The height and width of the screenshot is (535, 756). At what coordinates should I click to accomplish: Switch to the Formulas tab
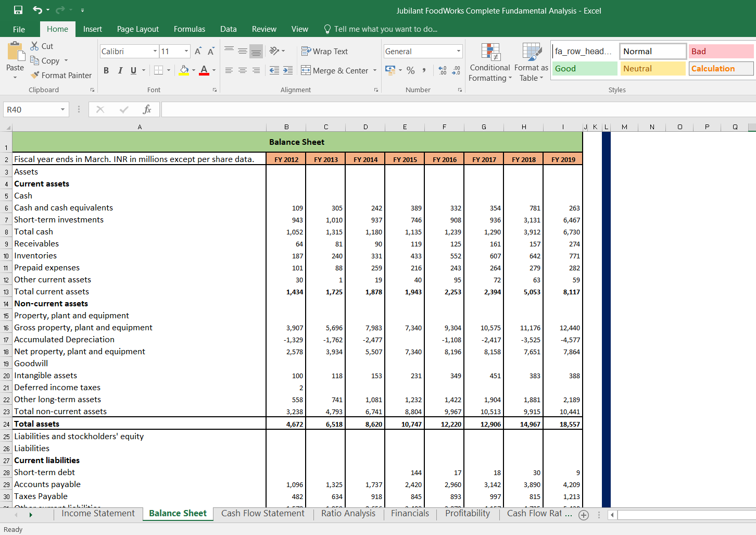[190, 29]
